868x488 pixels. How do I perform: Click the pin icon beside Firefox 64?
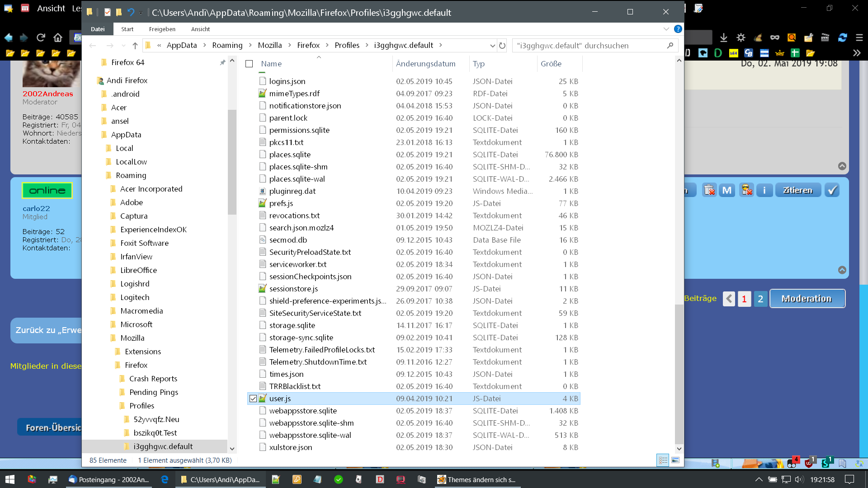[222, 62]
